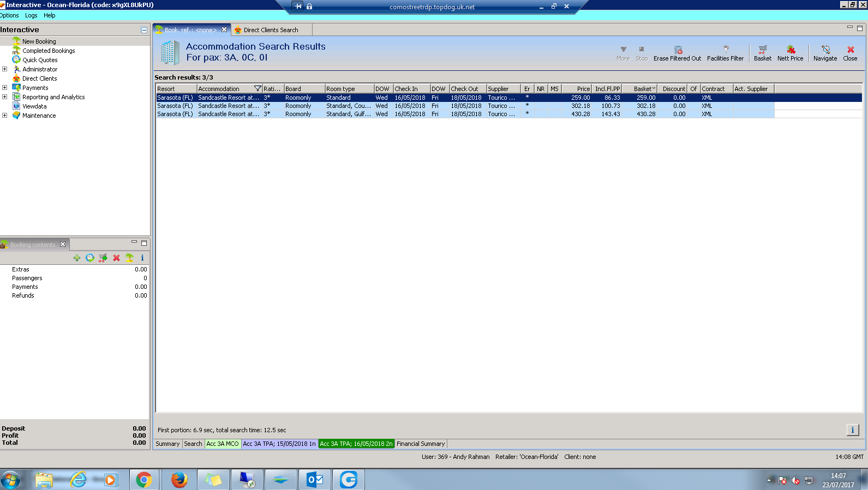Open the Acc 3A TPA 15/05/2018 1n tab

[279, 444]
